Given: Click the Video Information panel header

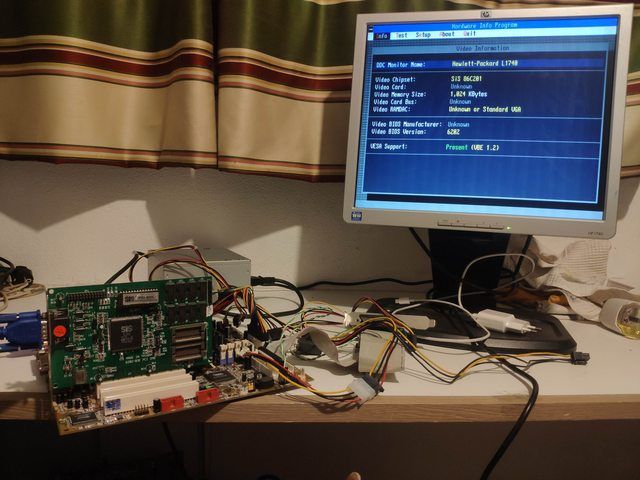Looking at the screenshot, I should pos(483,48).
